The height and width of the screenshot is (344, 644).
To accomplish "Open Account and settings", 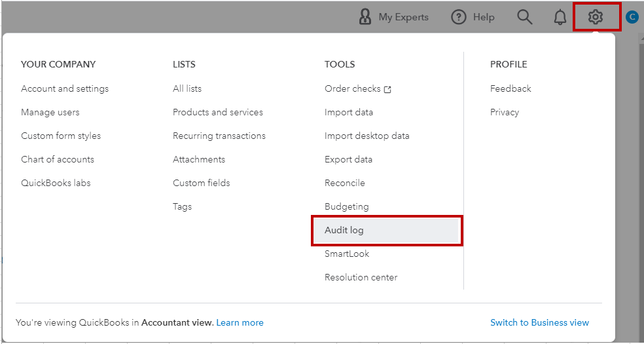I will pyautogui.click(x=65, y=88).
